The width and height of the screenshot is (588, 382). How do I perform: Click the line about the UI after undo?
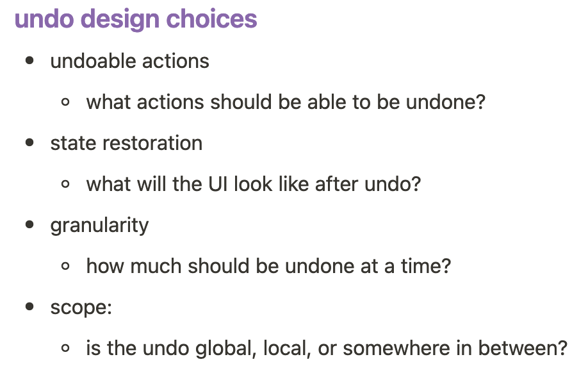[x=254, y=184]
